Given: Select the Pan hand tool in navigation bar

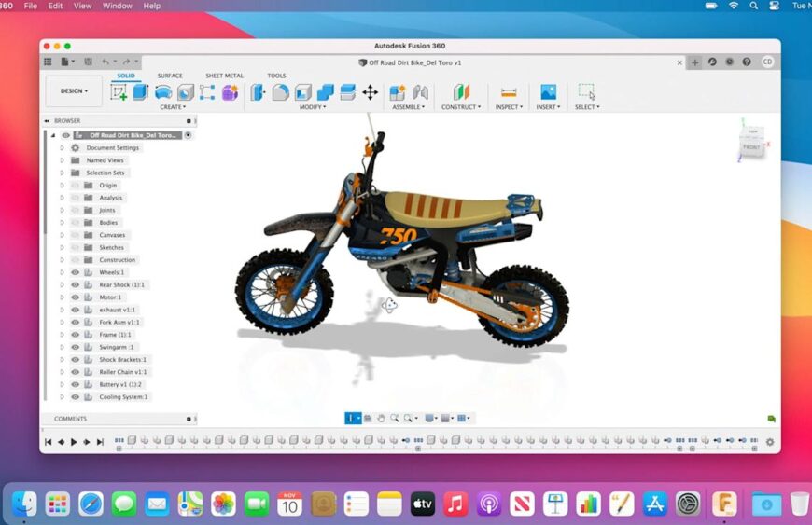Looking at the screenshot, I should 381,418.
